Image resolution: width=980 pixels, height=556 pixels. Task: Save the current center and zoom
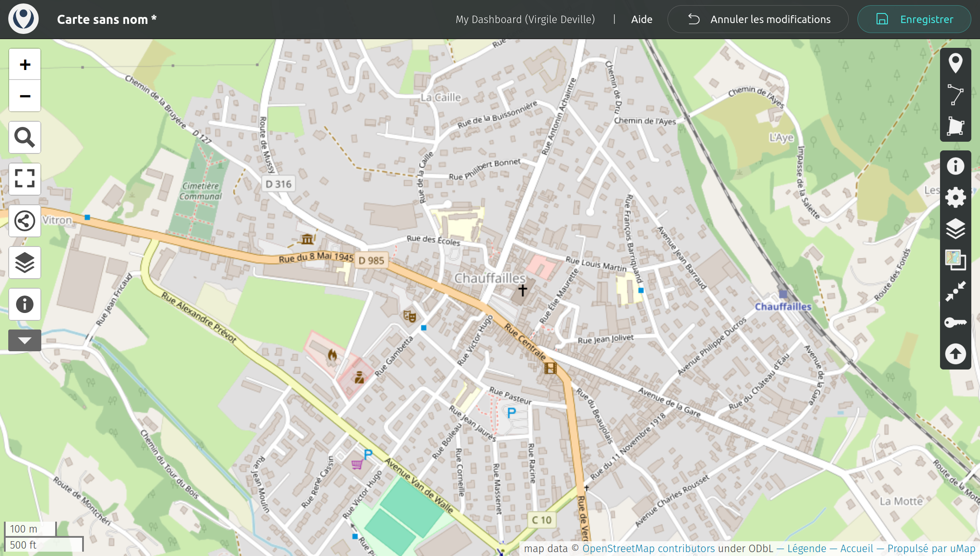[x=955, y=291]
